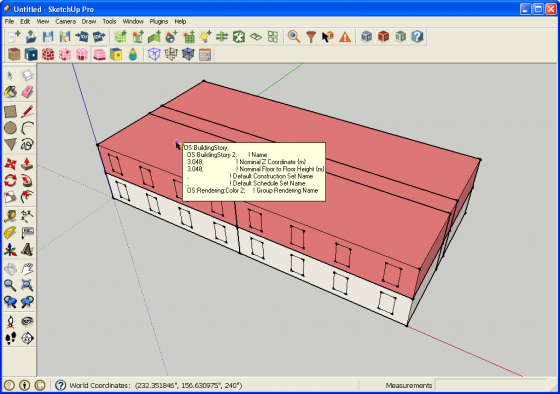Select the Paint Bucket tool
The image size is (560, 394).
click(x=10, y=92)
